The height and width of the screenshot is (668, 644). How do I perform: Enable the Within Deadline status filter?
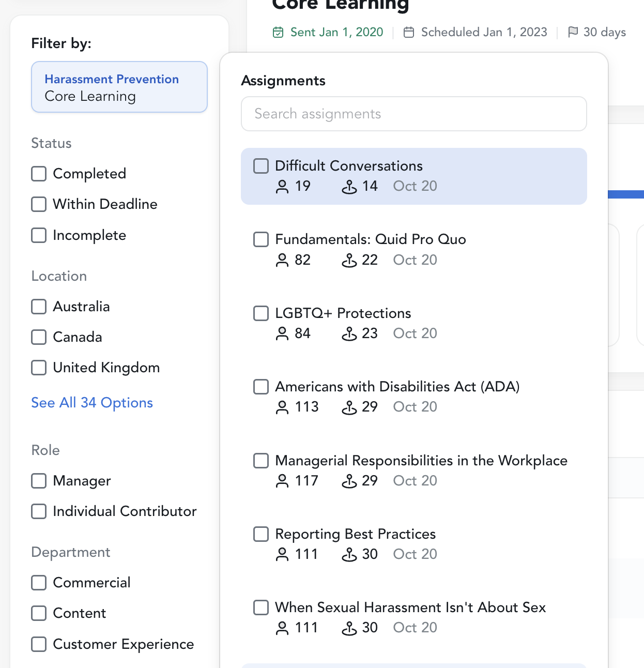click(x=39, y=204)
